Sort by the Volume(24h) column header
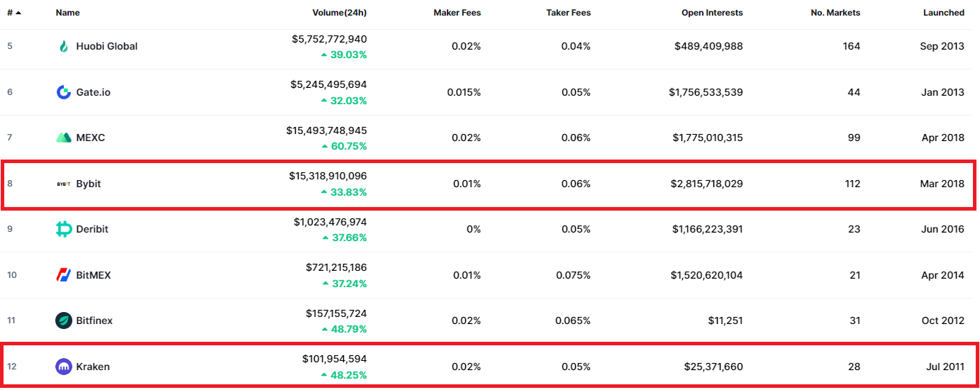Screen dimensions: 980x390 pos(340,13)
